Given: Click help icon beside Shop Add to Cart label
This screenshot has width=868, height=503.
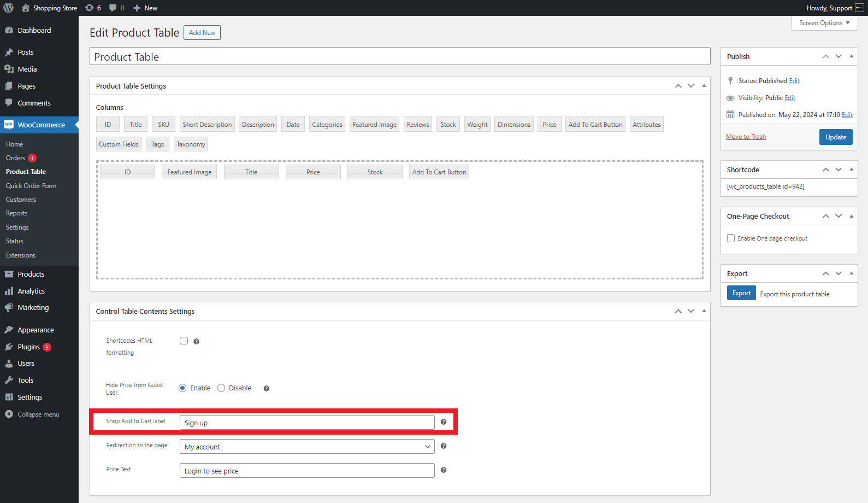Looking at the screenshot, I should click(x=444, y=422).
